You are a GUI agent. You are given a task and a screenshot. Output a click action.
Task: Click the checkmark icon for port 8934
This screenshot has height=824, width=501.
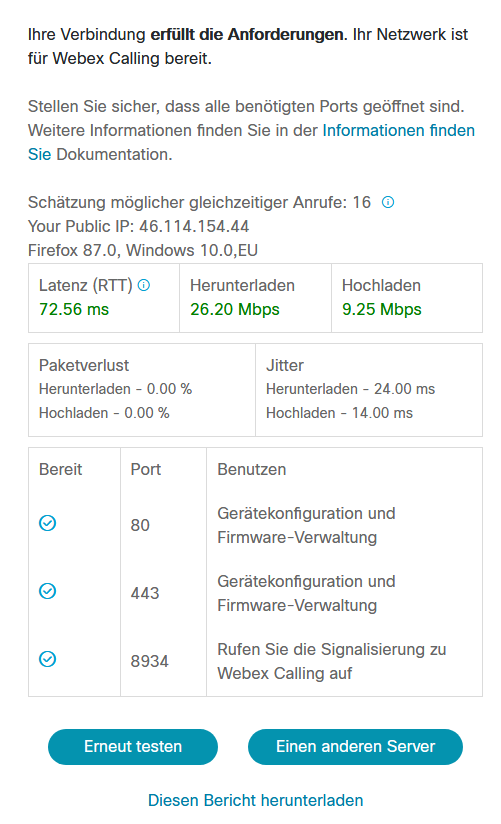click(48, 659)
